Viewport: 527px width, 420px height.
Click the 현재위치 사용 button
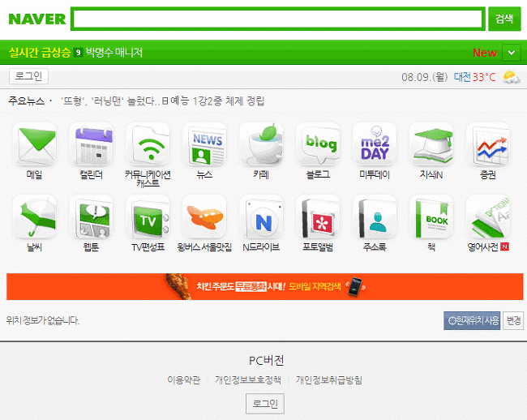[472, 320]
